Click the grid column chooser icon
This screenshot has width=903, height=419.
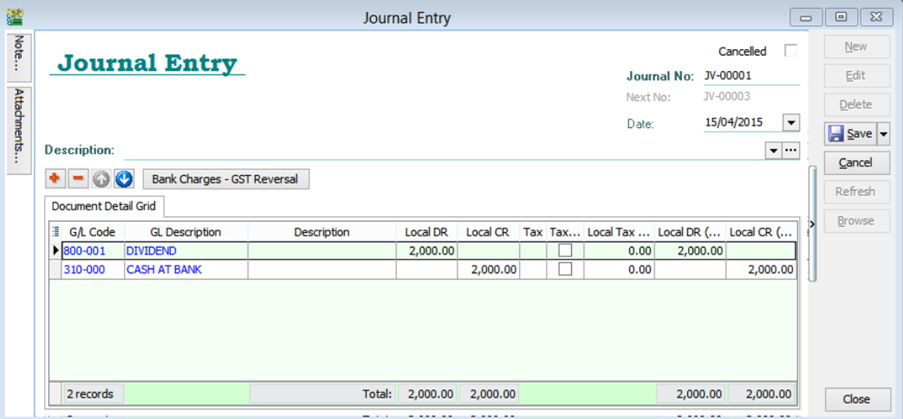(x=55, y=232)
